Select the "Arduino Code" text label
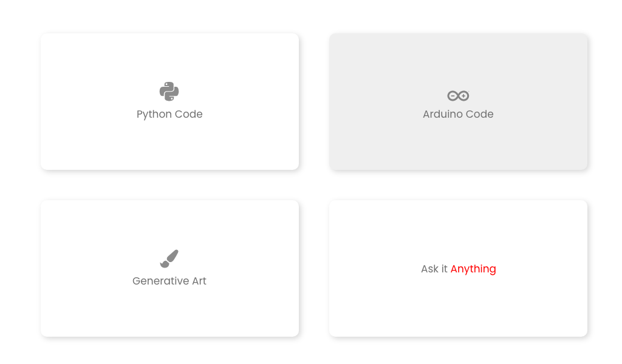This screenshot has width=622, height=364. click(x=458, y=114)
